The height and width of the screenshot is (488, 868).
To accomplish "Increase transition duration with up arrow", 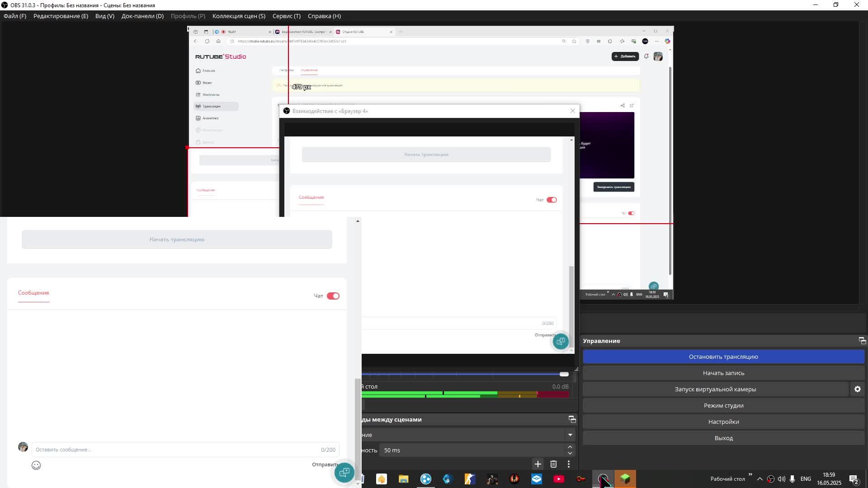I will (570, 447).
